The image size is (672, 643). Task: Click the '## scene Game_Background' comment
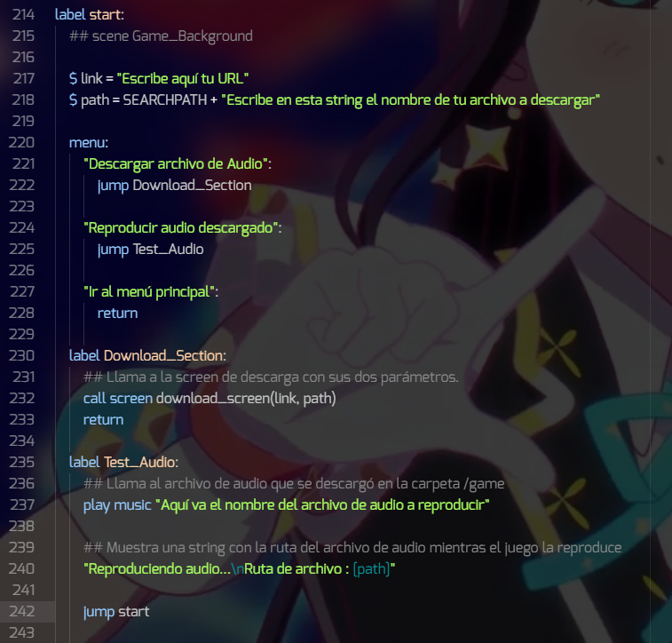coord(161,36)
